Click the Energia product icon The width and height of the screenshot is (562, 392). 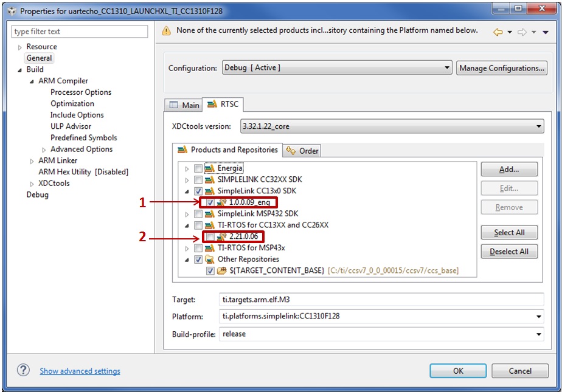click(210, 168)
